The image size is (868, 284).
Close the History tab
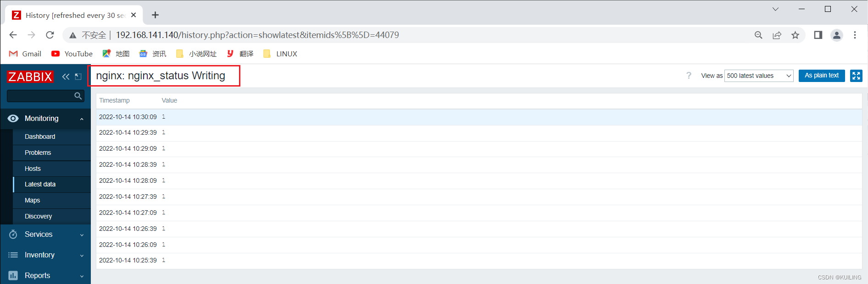(134, 15)
